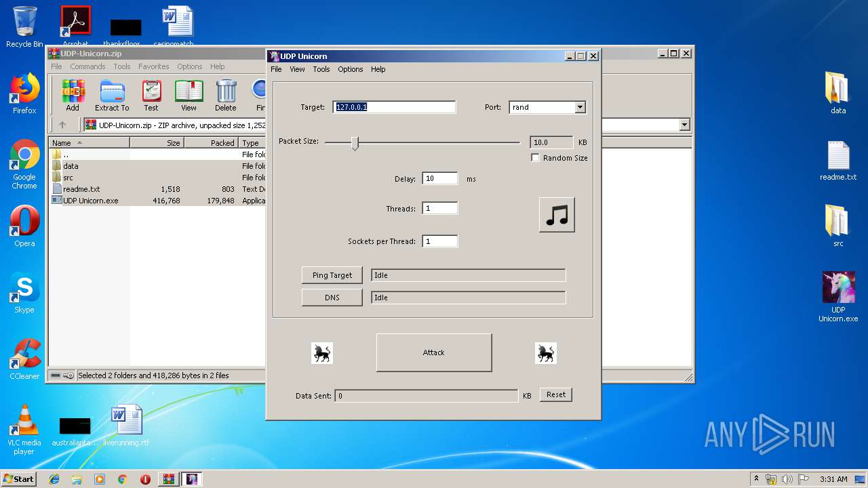Open the Windows Start menu
The width and height of the screenshot is (868, 488).
[x=19, y=479]
